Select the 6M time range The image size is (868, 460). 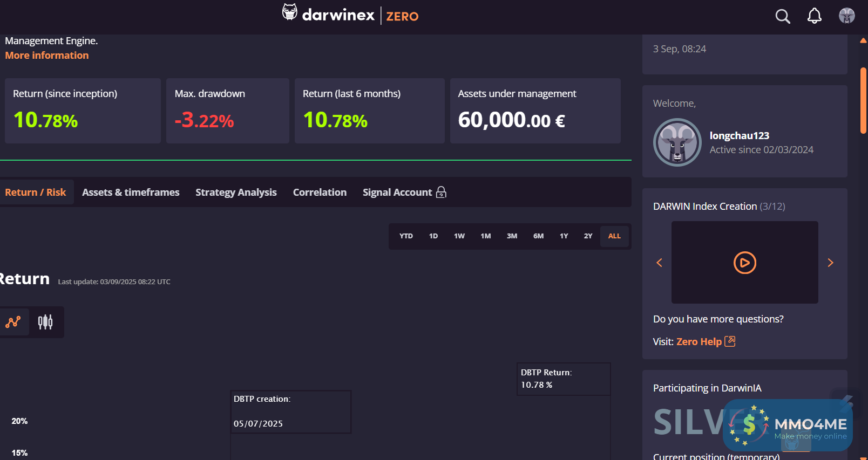539,236
